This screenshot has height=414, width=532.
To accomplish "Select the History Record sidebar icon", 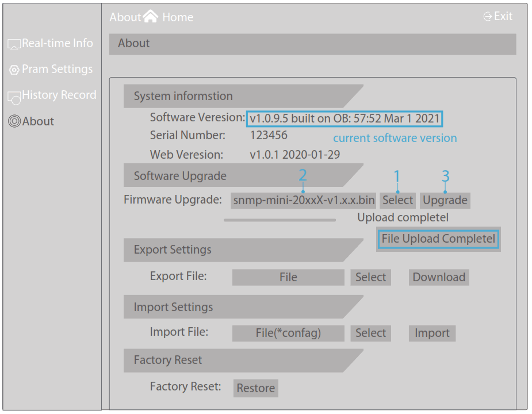I will tap(14, 95).
